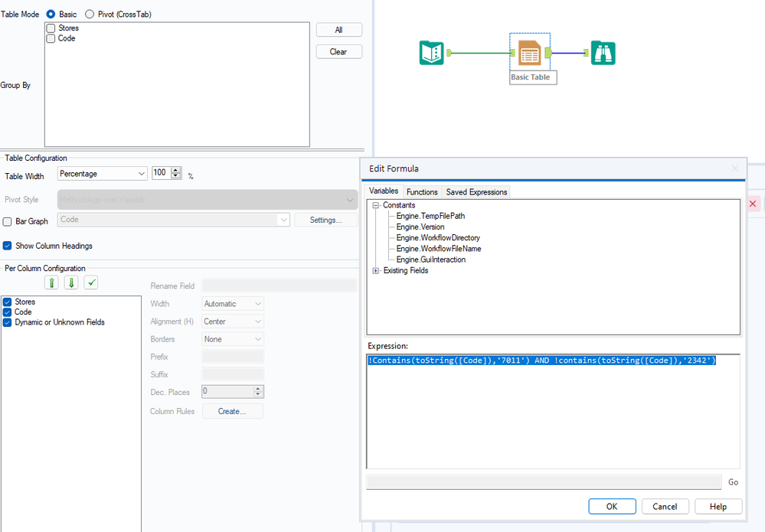Check Stores in Group By list
Viewport: 765px width, 532px height.
51,28
